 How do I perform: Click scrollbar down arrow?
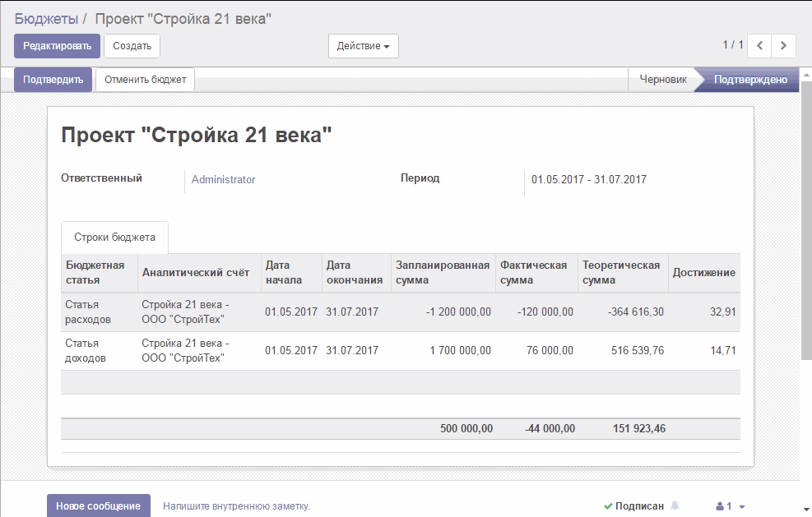click(x=806, y=511)
